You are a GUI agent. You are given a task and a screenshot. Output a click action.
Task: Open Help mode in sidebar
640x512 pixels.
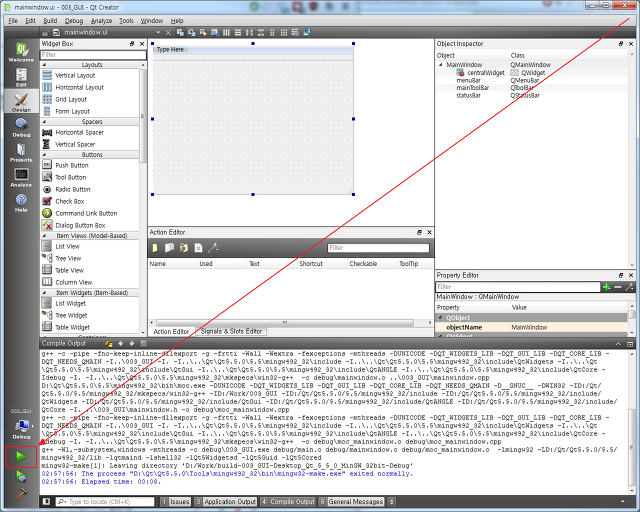click(x=21, y=203)
